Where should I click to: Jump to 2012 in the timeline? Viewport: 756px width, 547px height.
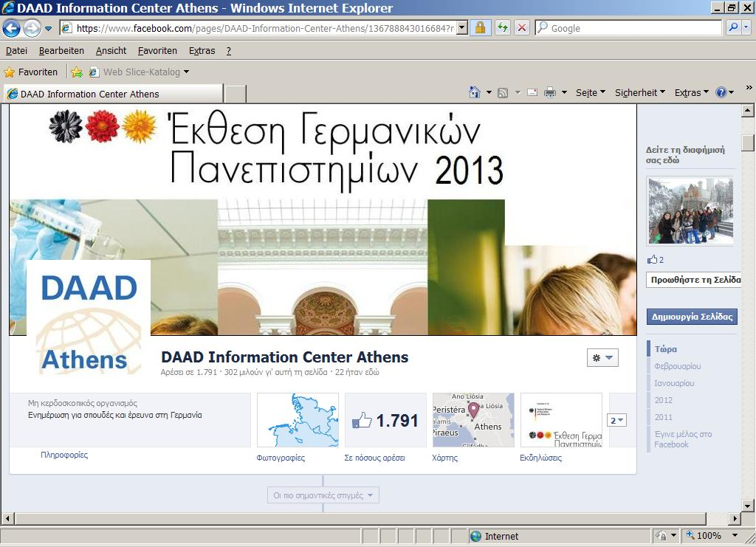[663, 400]
